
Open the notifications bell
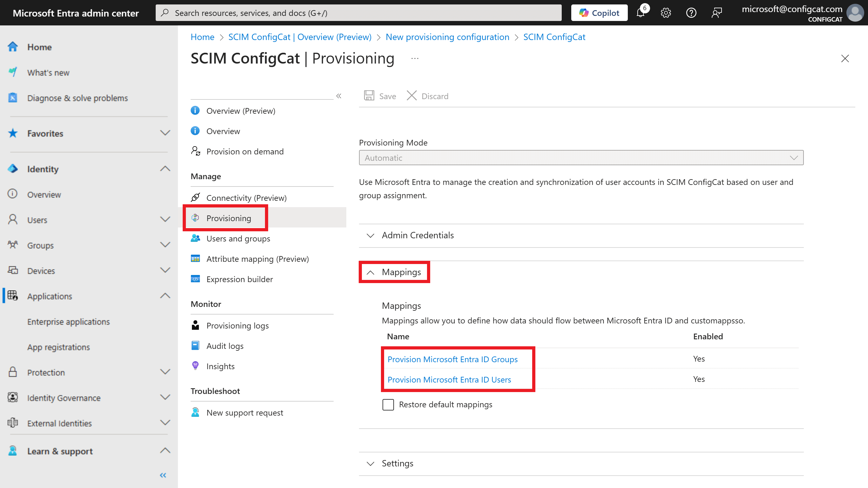click(640, 12)
